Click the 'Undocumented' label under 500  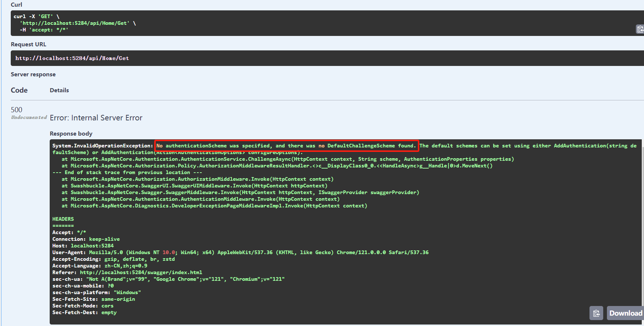pyautogui.click(x=29, y=117)
